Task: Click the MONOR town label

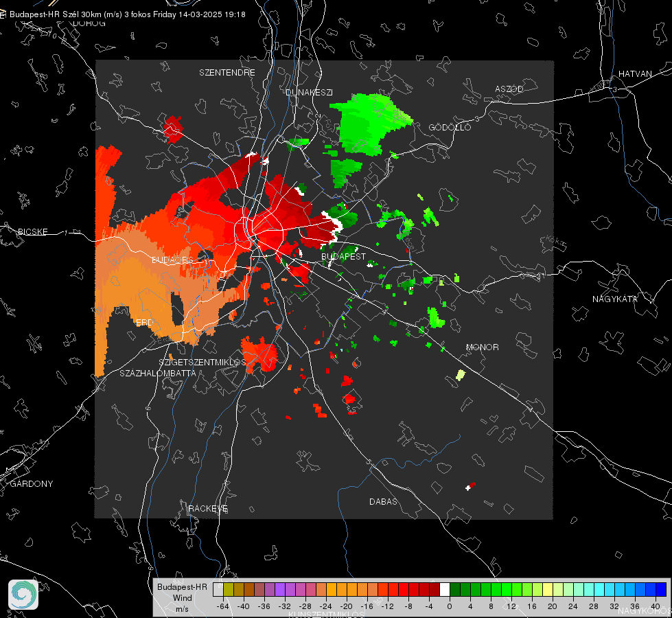Action: pyautogui.click(x=482, y=347)
